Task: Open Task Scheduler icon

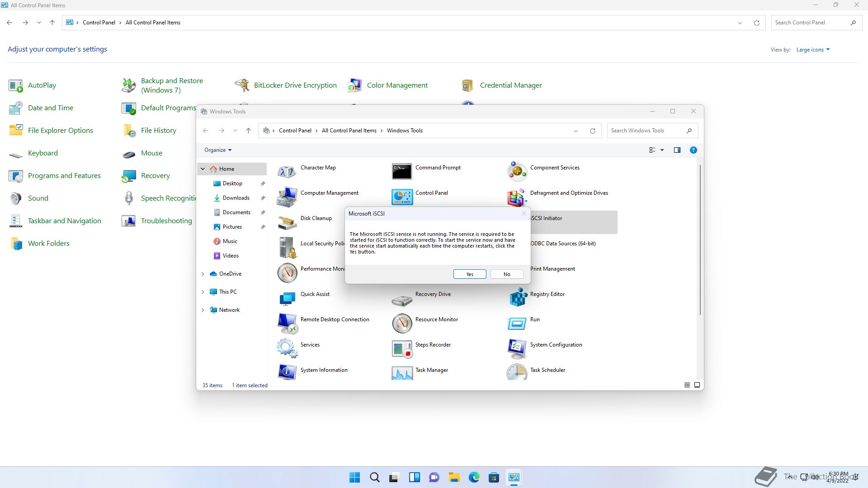Action: point(517,372)
